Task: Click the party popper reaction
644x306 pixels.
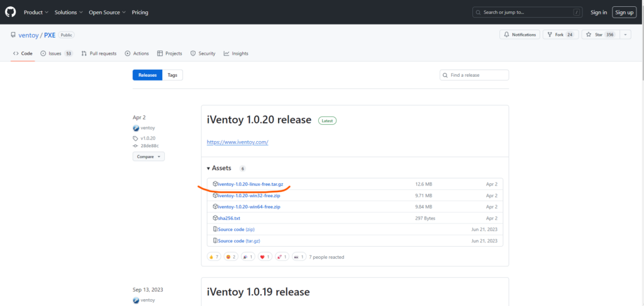Action: (x=248, y=257)
